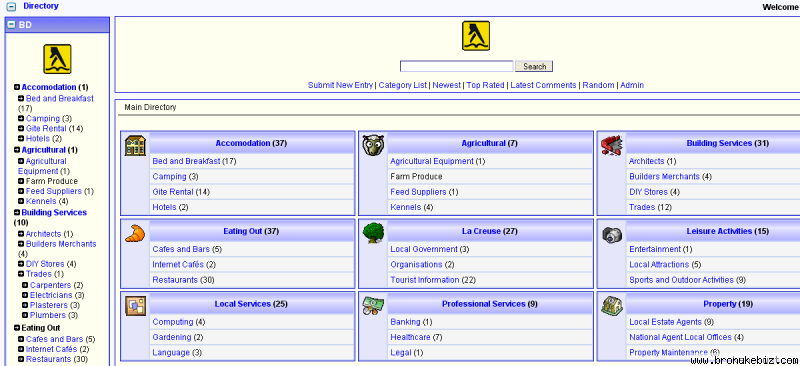Open Gite Rental in main Accomodation box

[x=173, y=192]
